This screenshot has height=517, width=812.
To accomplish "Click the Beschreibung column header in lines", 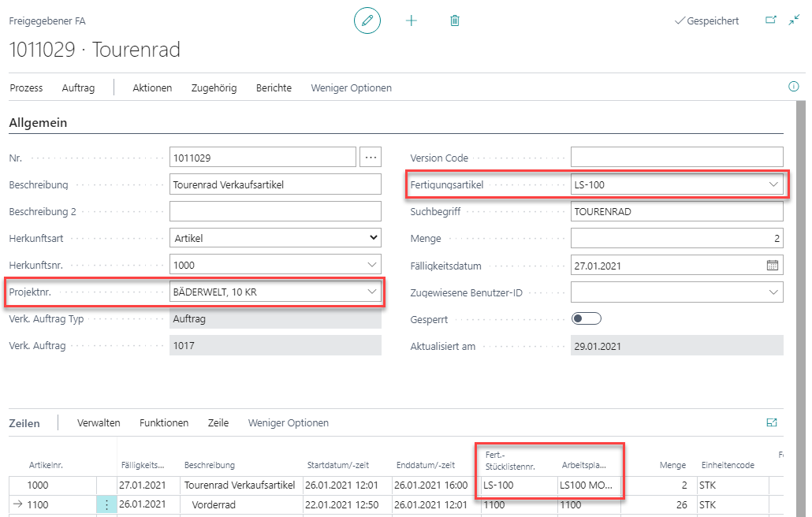I will [x=209, y=465].
